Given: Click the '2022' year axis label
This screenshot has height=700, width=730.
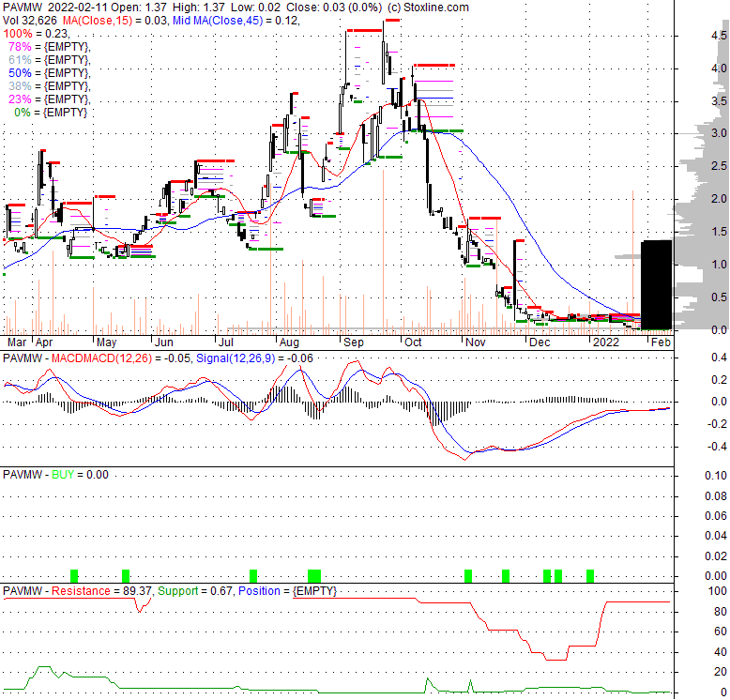Looking at the screenshot, I should 606,342.
